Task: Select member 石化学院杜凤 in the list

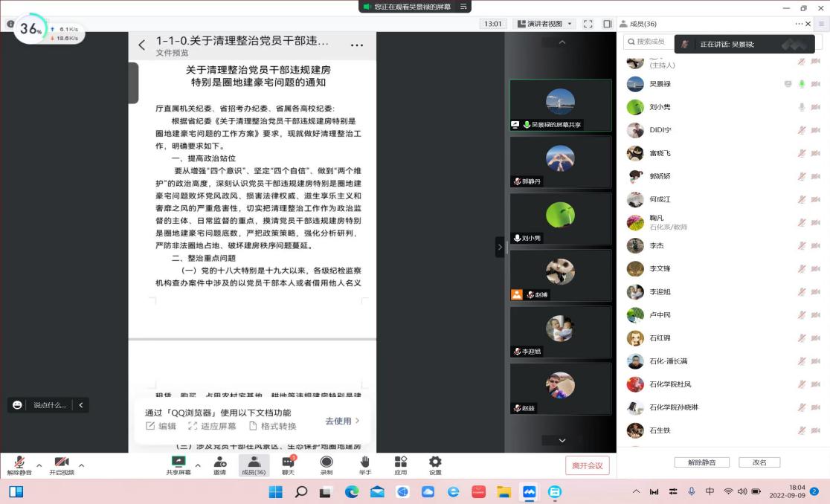Action: (x=723, y=384)
